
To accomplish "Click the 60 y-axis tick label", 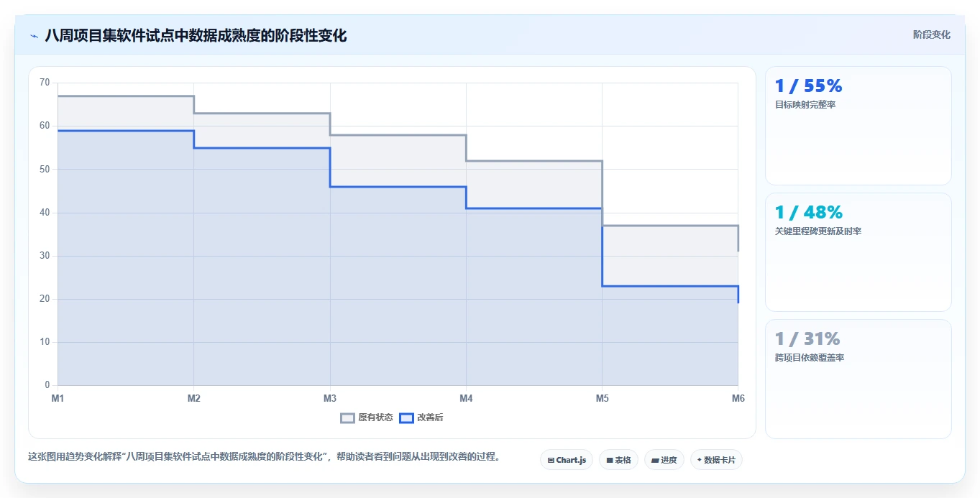I will pos(45,126).
